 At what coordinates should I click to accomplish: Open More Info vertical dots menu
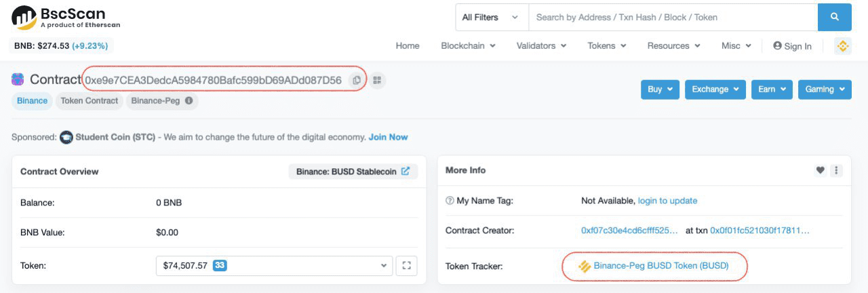pyautogui.click(x=836, y=171)
